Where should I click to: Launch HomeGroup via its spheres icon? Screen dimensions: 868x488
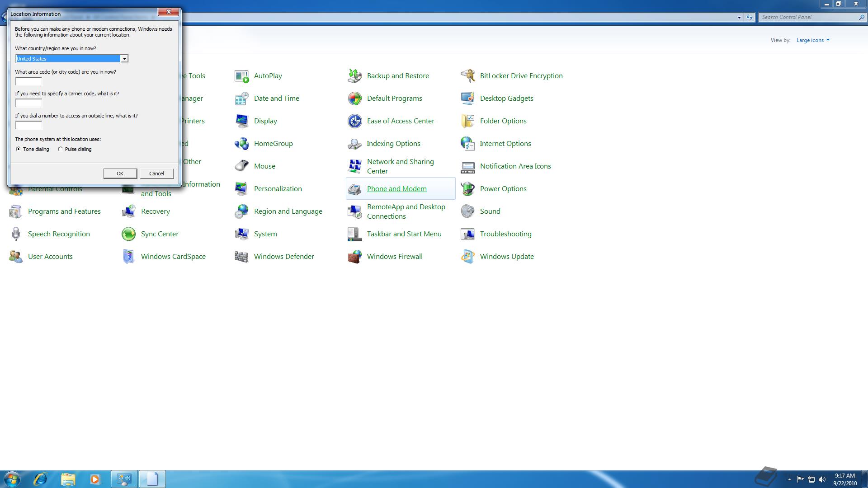click(241, 144)
